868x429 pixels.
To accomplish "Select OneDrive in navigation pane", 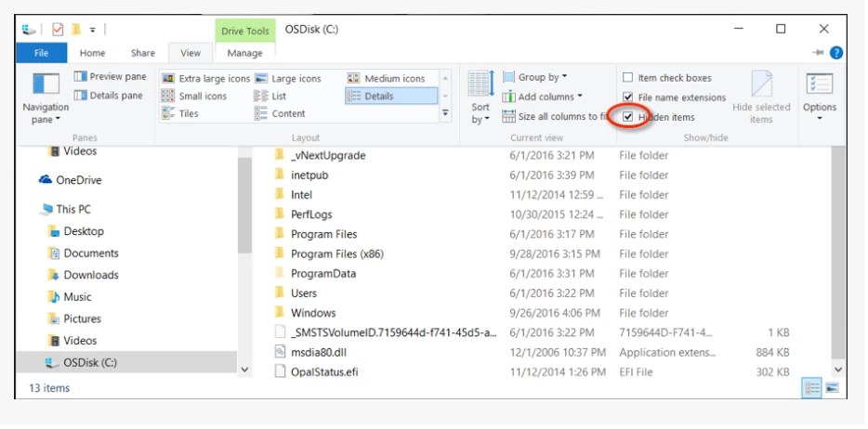I will coord(79,179).
